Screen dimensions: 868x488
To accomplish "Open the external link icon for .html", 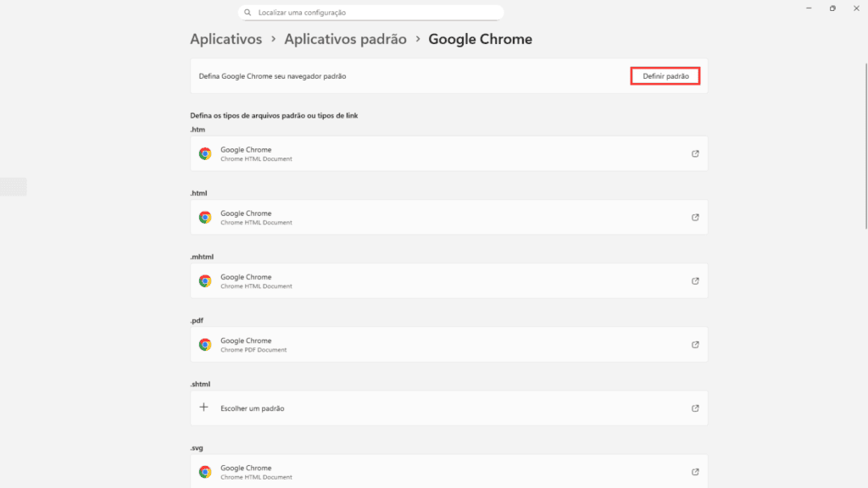I will point(695,218).
